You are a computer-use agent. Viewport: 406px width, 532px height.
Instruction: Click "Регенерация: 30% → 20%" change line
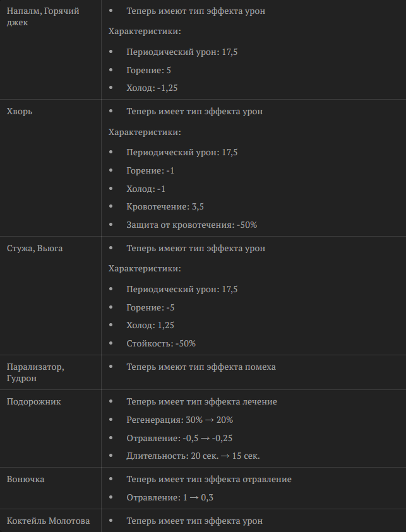pyautogui.click(x=179, y=420)
